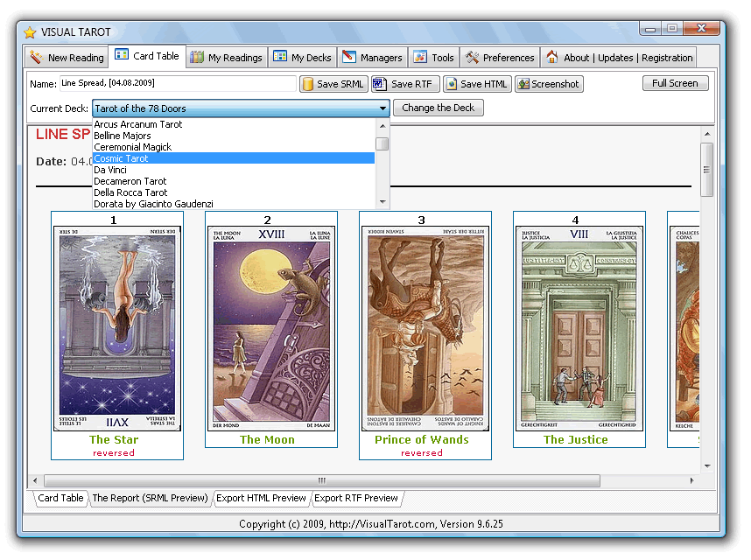Open the Export HTML Preview tab

(263, 498)
